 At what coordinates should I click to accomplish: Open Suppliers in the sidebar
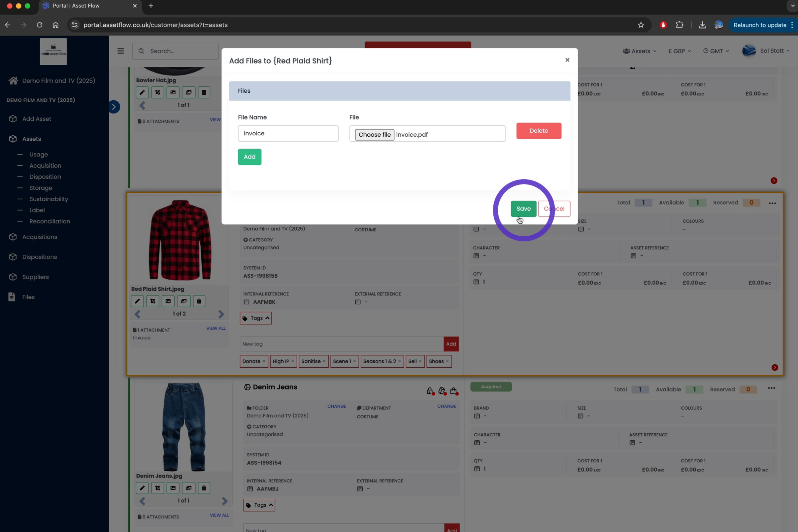(29, 277)
